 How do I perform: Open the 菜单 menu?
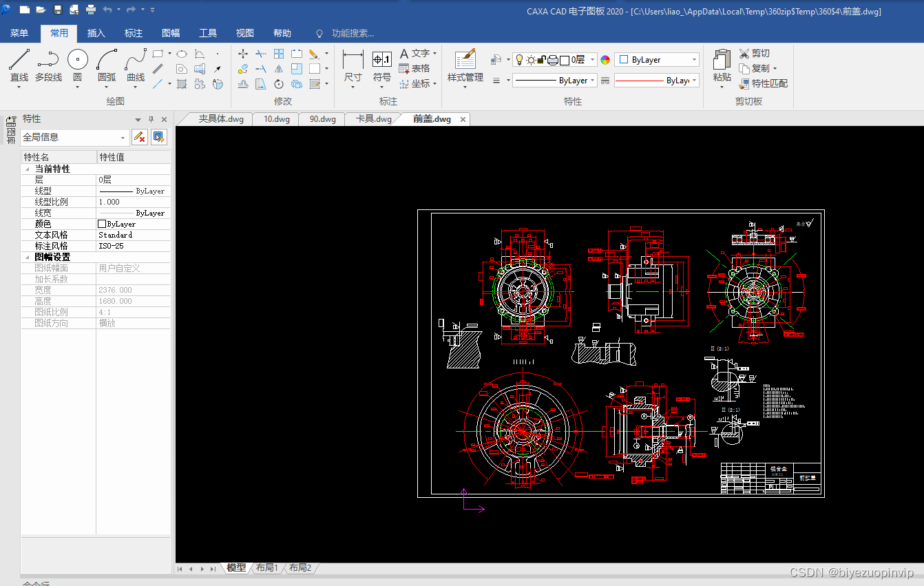coord(19,33)
